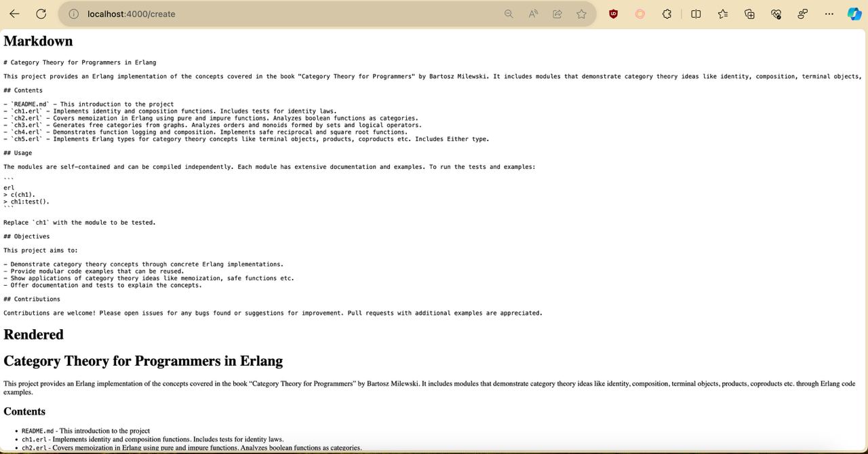Screen dimensions: 868x454
Task: View site information icon in address bar
Action: (x=73, y=14)
